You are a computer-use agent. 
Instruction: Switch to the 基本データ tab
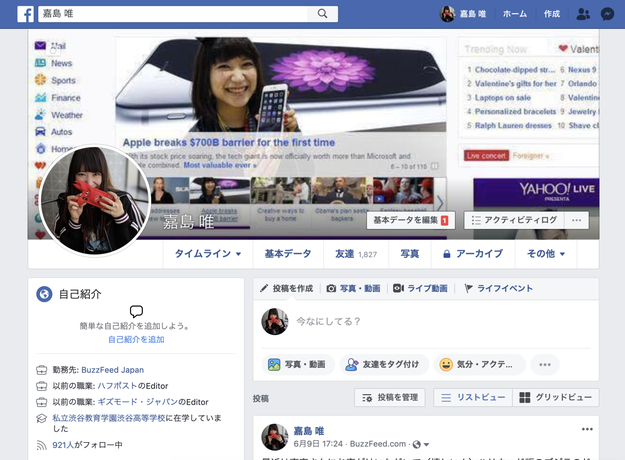click(x=288, y=254)
